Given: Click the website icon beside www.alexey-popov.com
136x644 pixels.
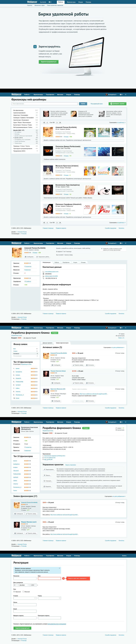Looking at the screenshot, I should pos(43,272).
